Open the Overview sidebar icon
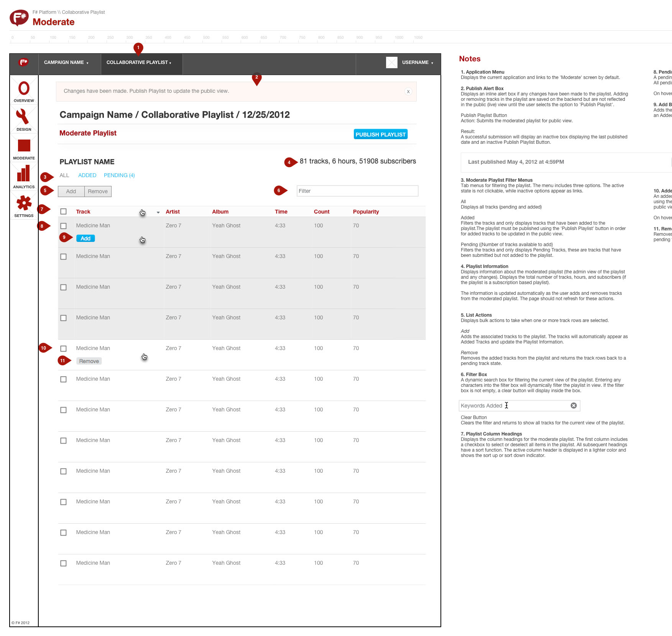Screen dimensions: 672x636 coord(24,89)
